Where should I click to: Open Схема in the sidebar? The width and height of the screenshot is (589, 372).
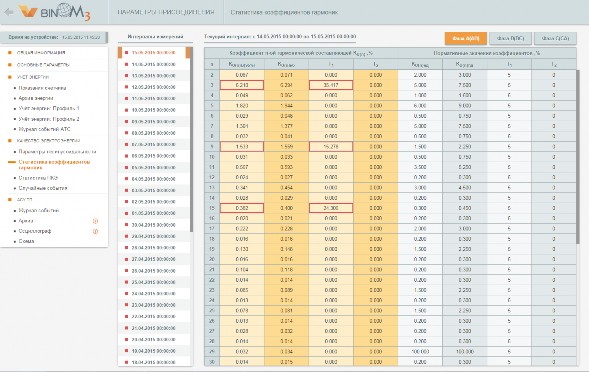click(26, 241)
